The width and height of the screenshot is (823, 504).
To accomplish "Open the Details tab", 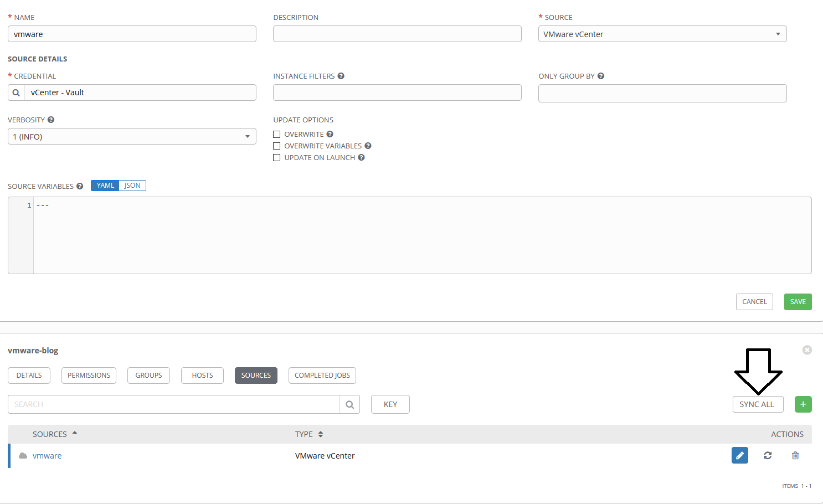I will coord(29,376).
